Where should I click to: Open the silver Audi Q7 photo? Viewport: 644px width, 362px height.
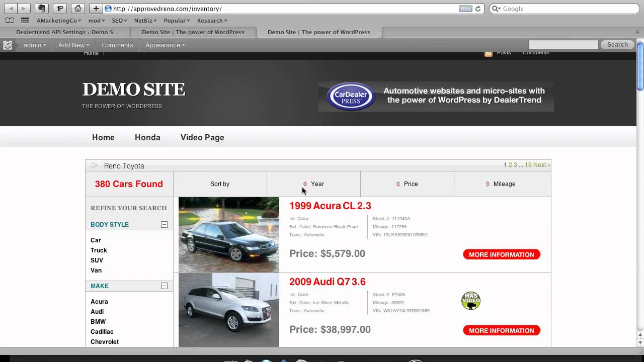click(229, 310)
